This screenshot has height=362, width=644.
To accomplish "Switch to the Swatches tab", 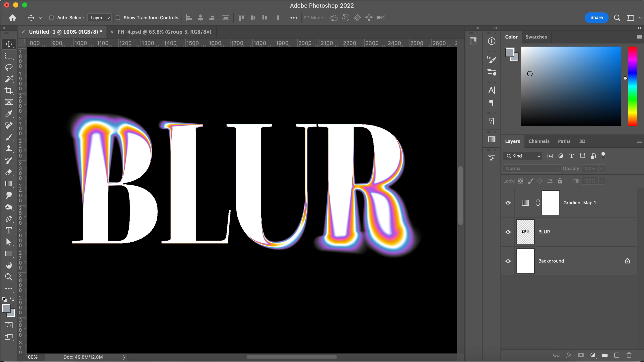I will pos(536,37).
